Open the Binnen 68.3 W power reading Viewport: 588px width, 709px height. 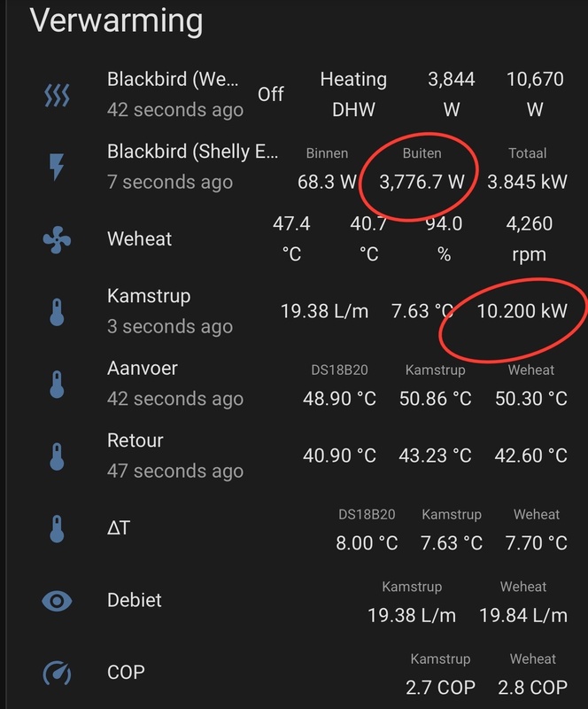[x=327, y=183]
